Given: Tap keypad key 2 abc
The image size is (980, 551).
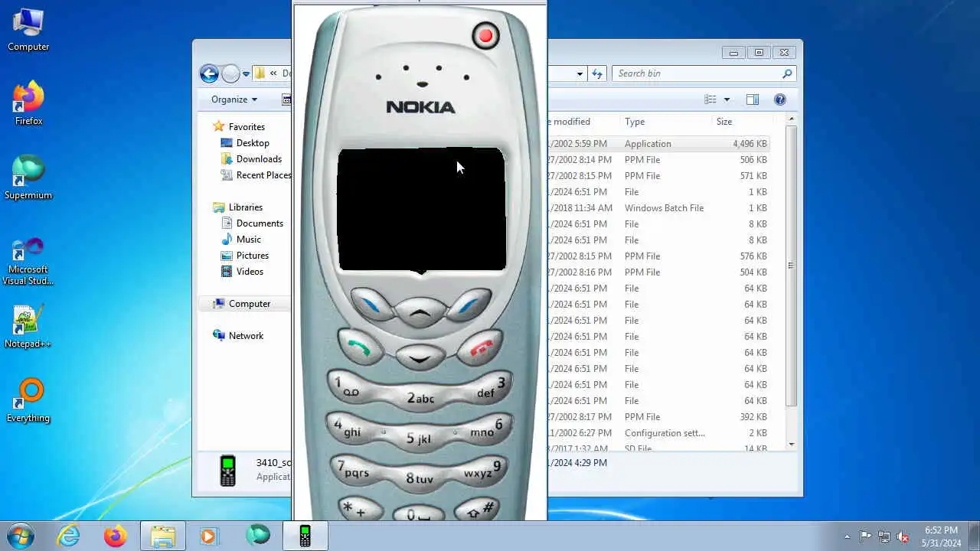Looking at the screenshot, I should pos(420,398).
